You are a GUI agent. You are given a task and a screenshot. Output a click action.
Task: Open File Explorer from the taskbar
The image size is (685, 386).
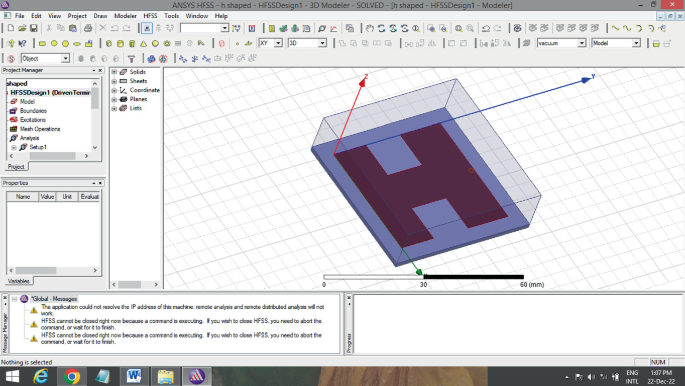tap(165, 376)
